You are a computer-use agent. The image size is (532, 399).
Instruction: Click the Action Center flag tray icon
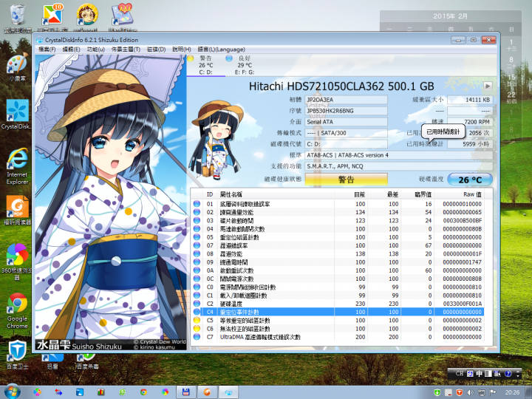493,392
